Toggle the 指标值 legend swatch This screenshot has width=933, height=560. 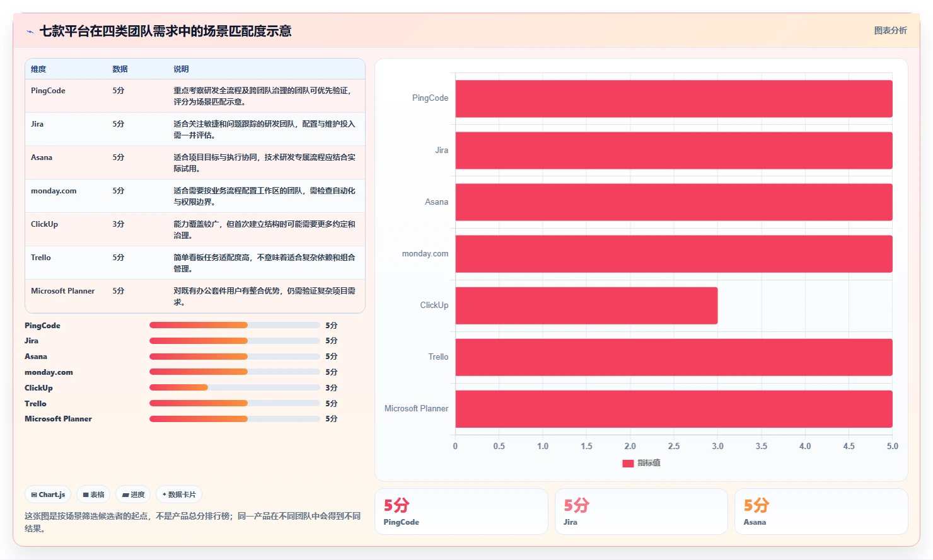628,463
